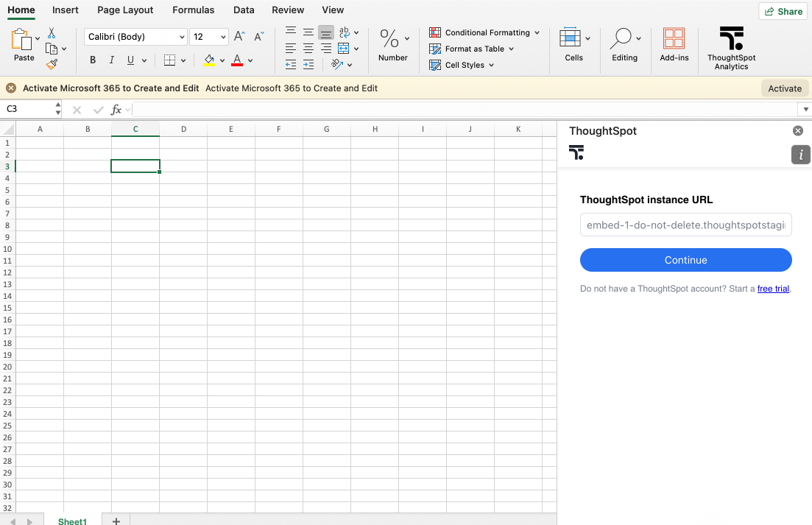
Task: Click the Cut scissors icon
Action: [x=52, y=33]
